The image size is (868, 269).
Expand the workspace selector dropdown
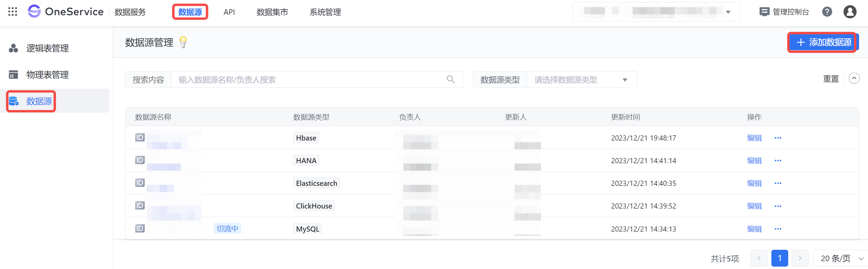click(x=728, y=12)
